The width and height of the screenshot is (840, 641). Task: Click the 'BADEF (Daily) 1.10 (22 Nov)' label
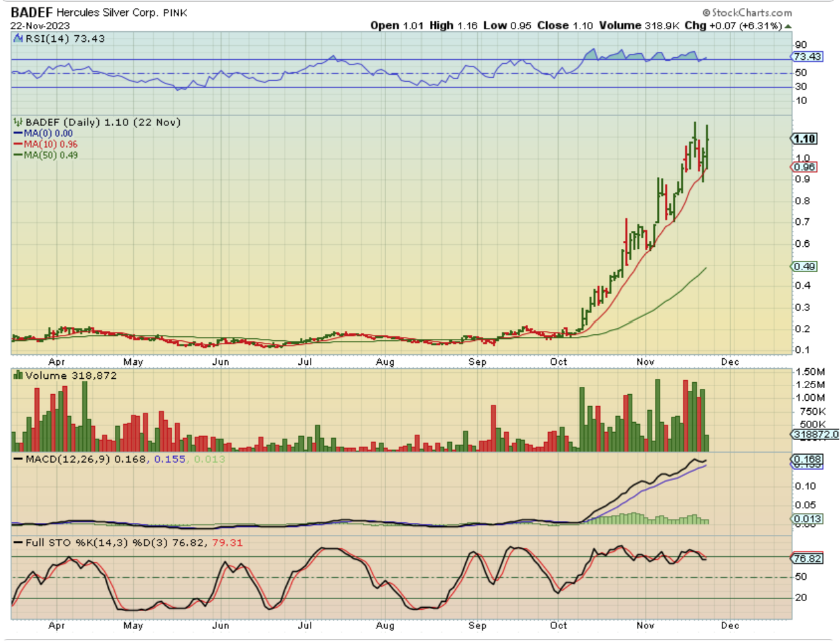pos(103,122)
